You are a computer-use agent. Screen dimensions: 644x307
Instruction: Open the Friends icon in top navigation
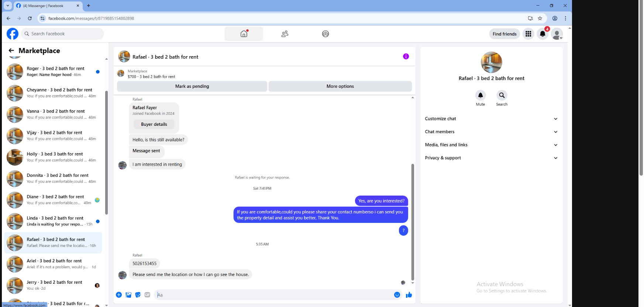[x=285, y=34]
